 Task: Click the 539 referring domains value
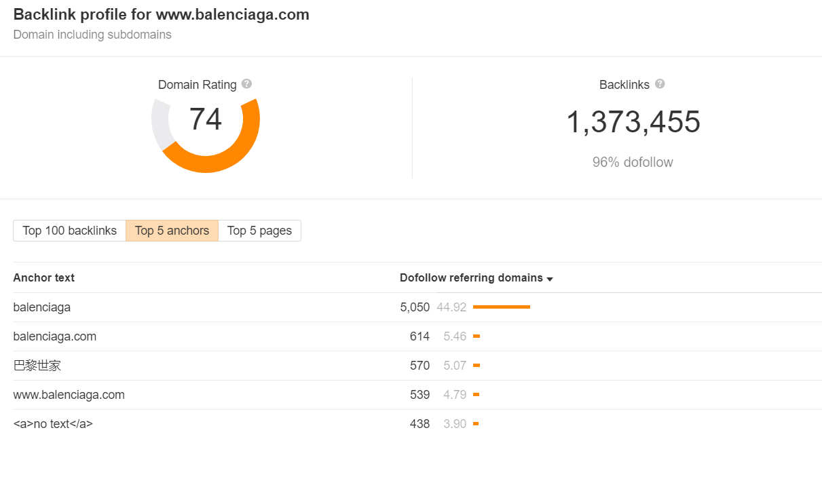[419, 395]
